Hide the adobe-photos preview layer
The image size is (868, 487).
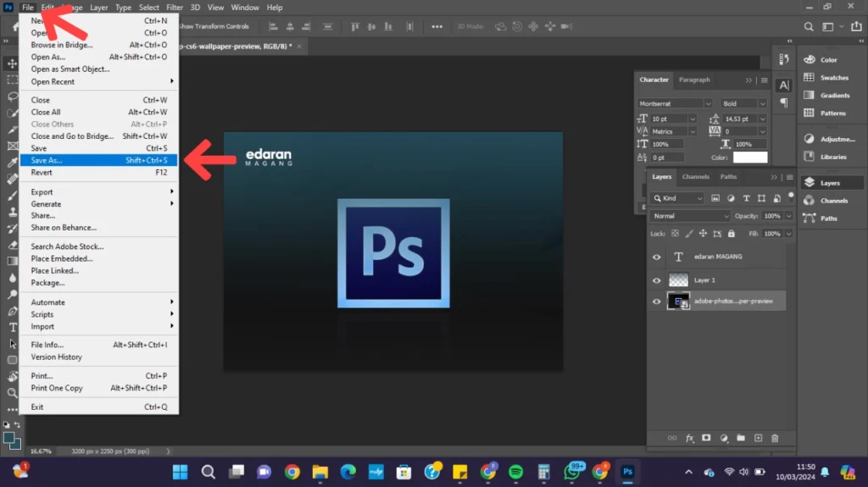tap(657, 302)
